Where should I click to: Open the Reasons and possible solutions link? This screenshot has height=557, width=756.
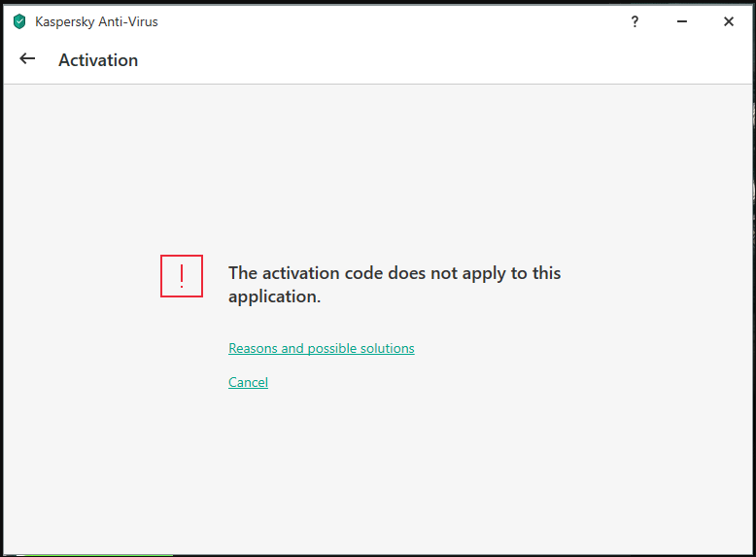point(321,348)
